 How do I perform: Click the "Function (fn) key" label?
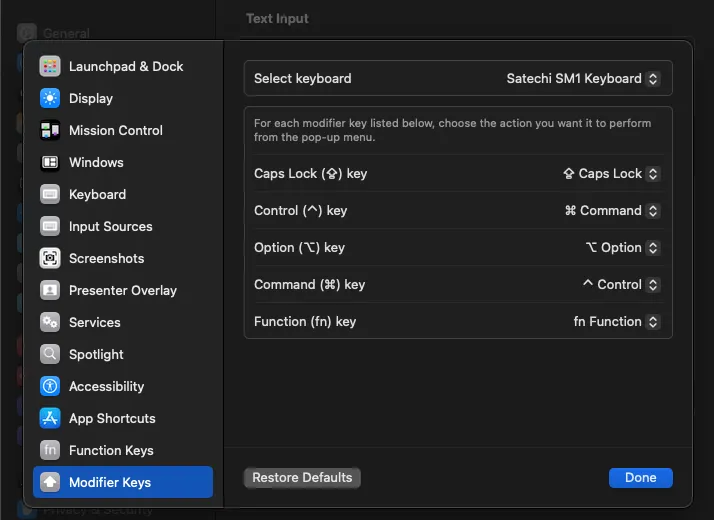pyautogui.click(x=305, y=321)
